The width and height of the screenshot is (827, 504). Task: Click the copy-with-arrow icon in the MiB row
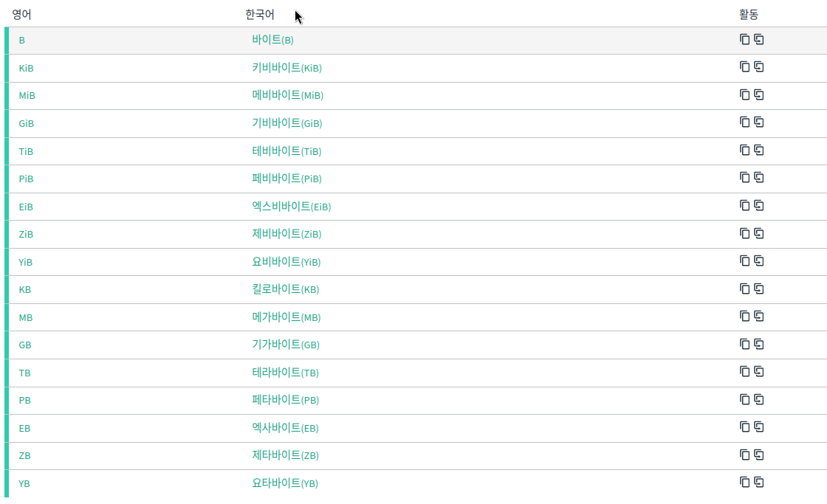click(758, 94)
